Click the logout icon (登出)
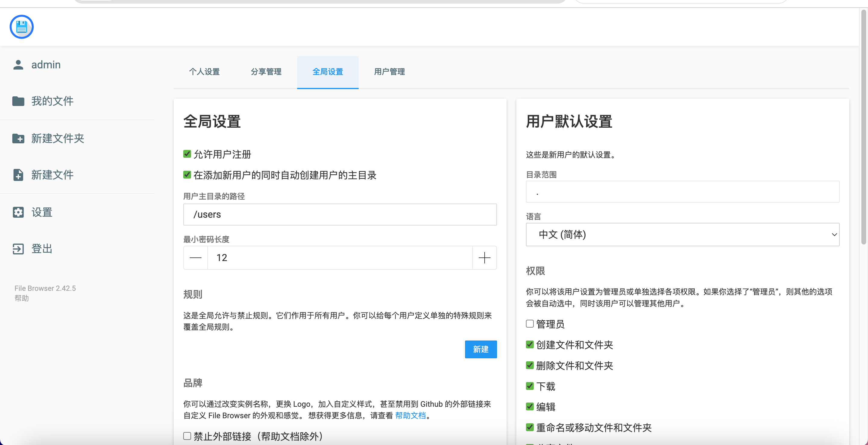 click(18, 249)
